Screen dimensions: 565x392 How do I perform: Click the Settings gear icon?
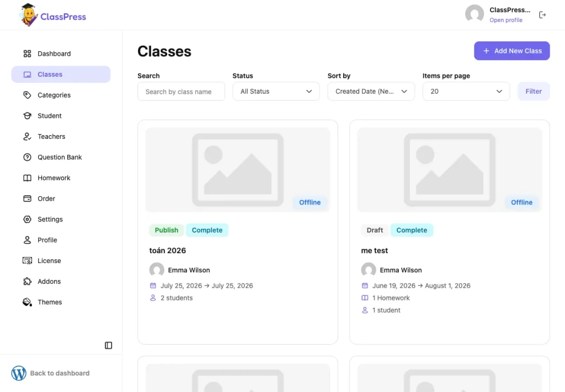coord(27,219)
